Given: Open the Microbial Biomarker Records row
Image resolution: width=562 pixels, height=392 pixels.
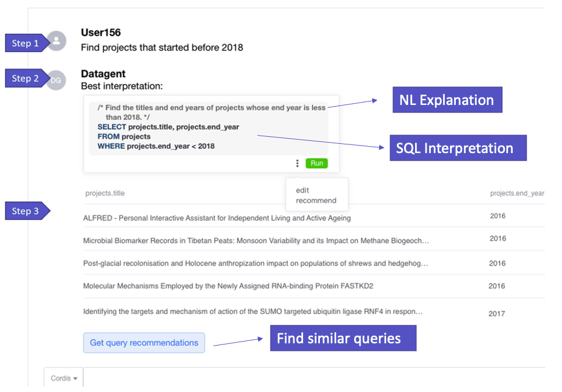Looking at the screenshot, I should pos(314,239).
